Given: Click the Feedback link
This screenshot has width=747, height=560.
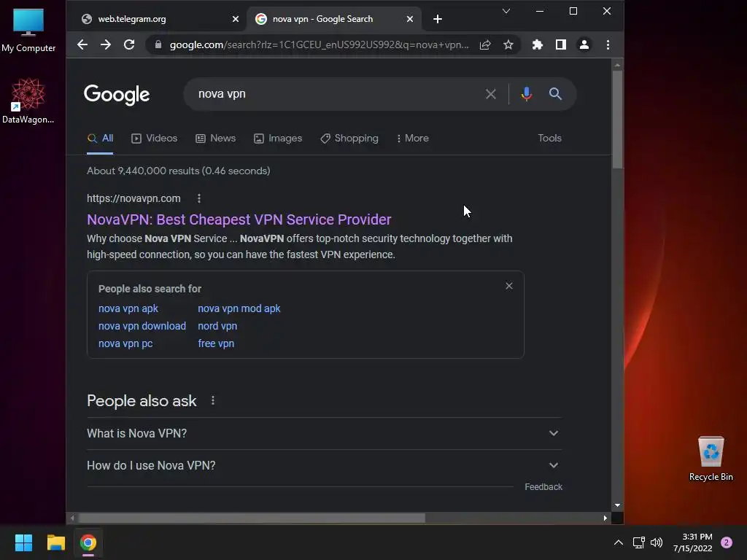Looking at the screenshot, I should pyautogui.click(x=543, y=486).
